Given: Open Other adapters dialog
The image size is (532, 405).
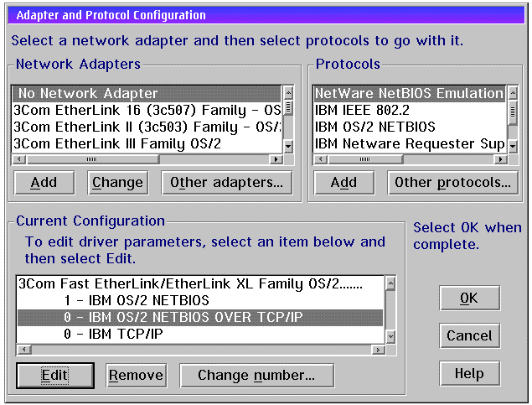Looking at the screenshot, I should pyautogui.click(x=226, y=182).
